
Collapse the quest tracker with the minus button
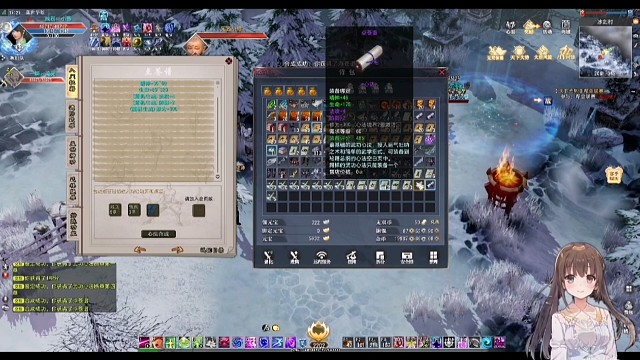(x=633, y=91)
